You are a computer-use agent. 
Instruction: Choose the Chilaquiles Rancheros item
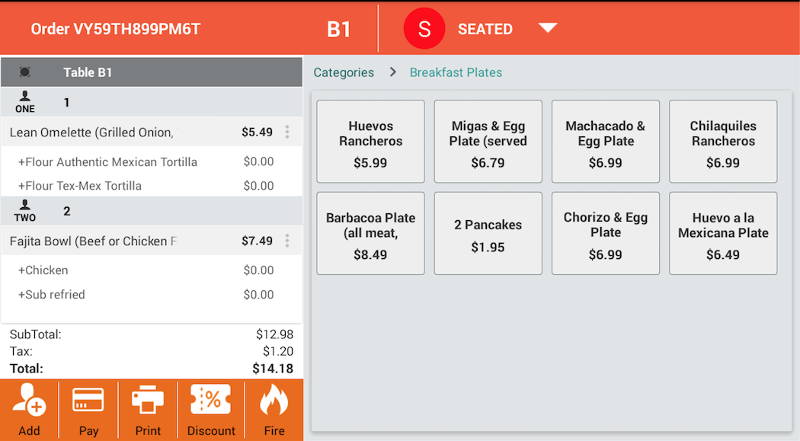tap(723, 141)
